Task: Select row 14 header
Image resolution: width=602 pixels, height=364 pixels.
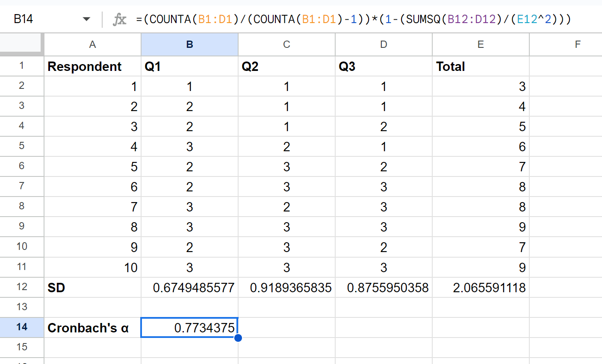Action: (x=22, y=327)
